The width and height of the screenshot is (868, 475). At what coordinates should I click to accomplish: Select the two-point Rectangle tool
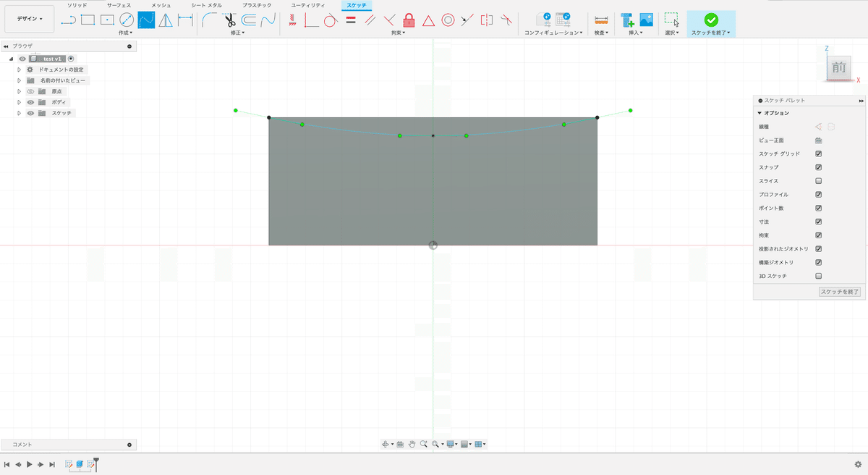pos(88,20)
